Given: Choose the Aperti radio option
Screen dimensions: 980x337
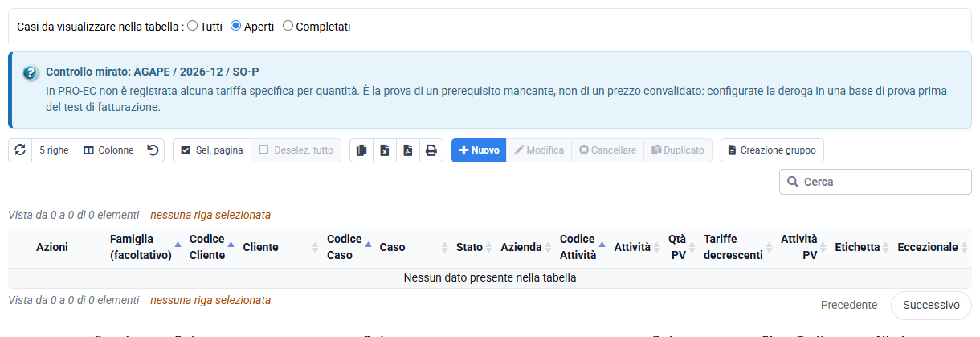Looking at the screenshot, I should pyautogui.click(x=235, y=26).
